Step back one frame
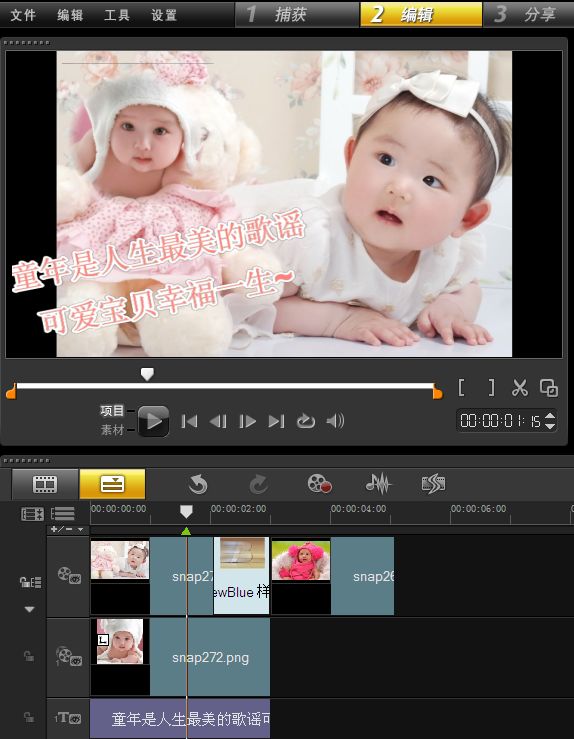574x739 pixels. pos(218,421)
